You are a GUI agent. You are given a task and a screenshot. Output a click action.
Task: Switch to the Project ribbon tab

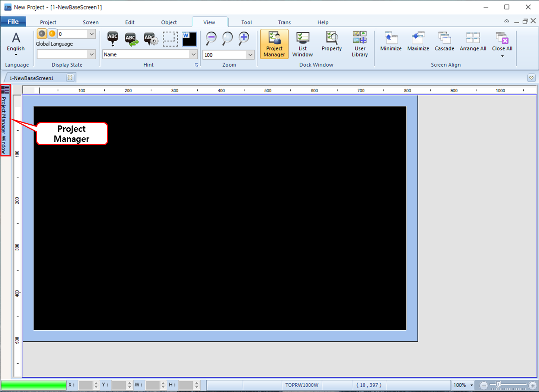click(48, 22)
